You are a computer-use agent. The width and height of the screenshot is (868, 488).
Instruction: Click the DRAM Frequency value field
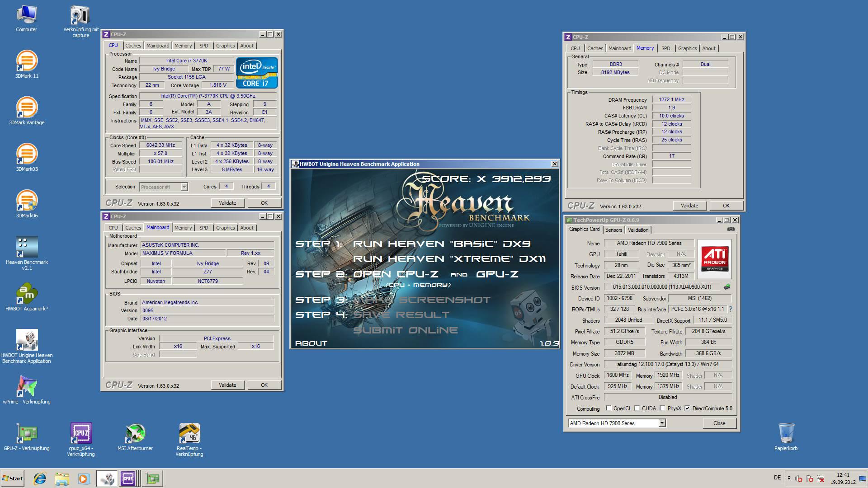point(671,99)
